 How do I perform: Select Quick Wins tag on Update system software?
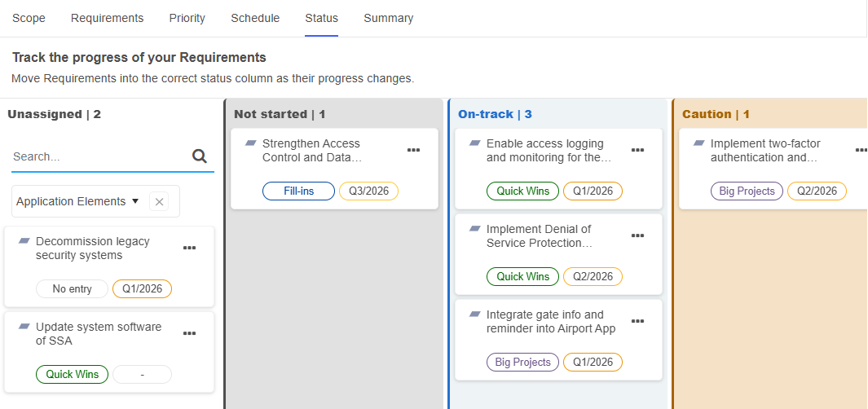click(72, 375)
